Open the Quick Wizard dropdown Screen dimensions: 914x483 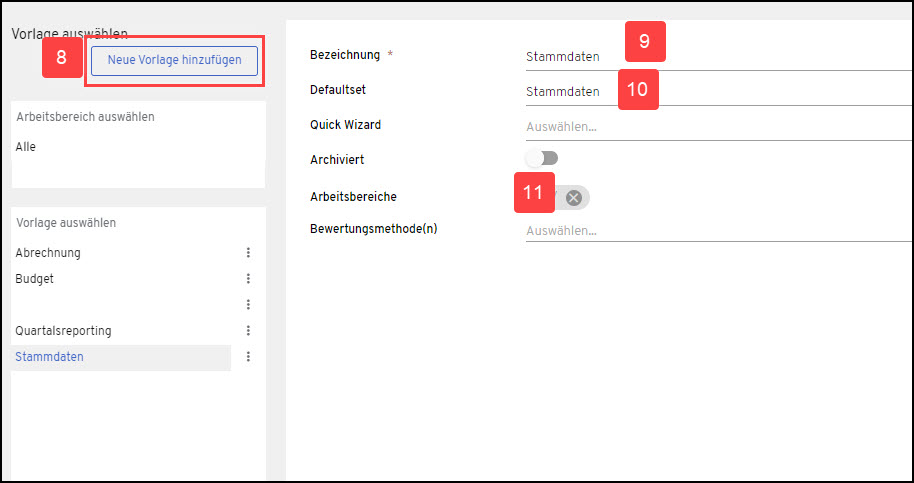coord(718,127)
